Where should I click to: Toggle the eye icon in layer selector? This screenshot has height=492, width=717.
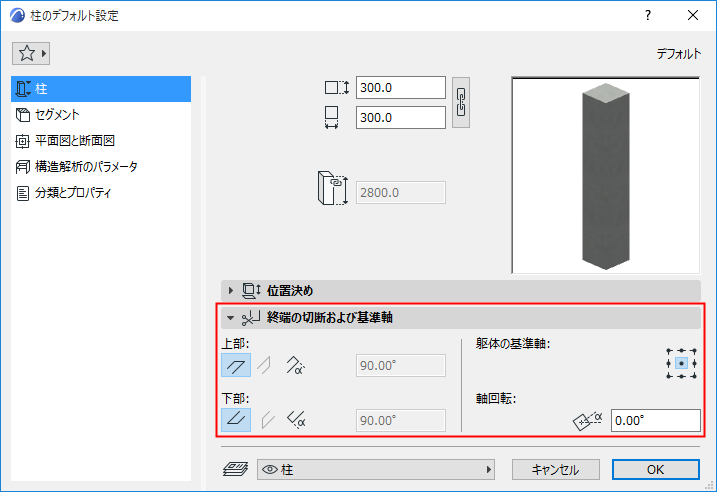tap(270, 470)
